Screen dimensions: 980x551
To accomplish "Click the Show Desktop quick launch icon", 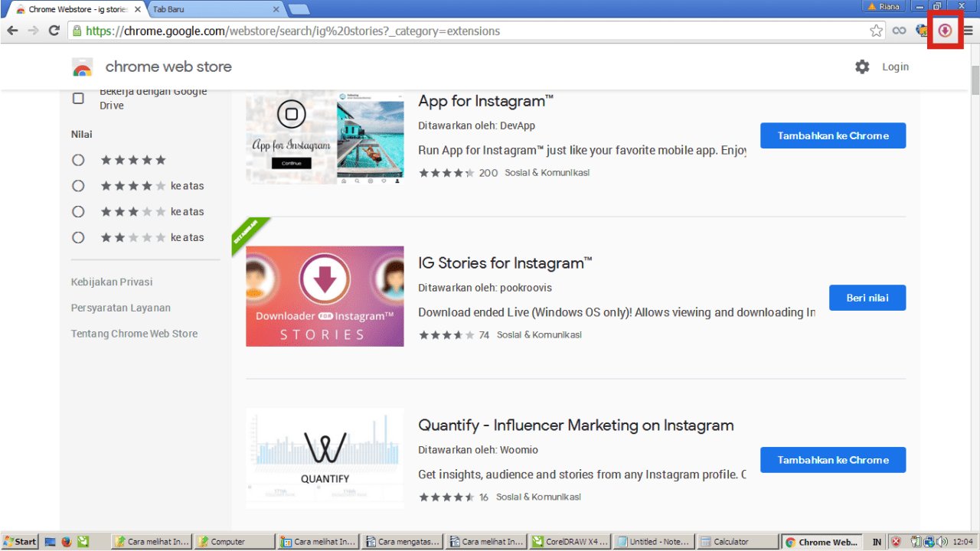I will click(51, 542).
